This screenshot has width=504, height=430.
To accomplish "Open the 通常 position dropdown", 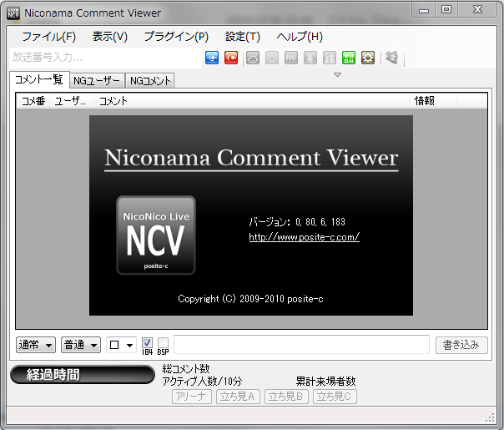I will pyautogui.click(x=36, y=345).
